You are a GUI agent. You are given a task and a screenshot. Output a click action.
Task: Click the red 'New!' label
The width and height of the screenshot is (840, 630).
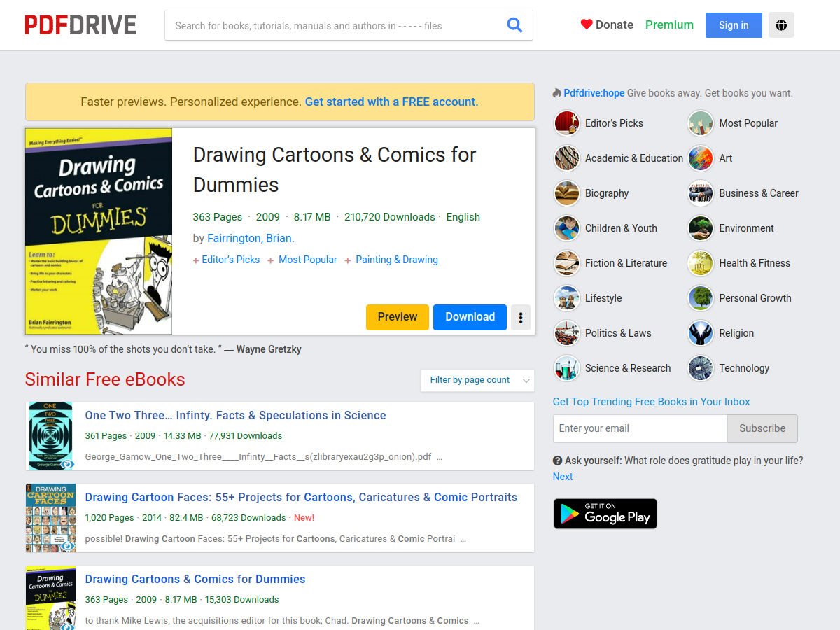pos(304,518)
